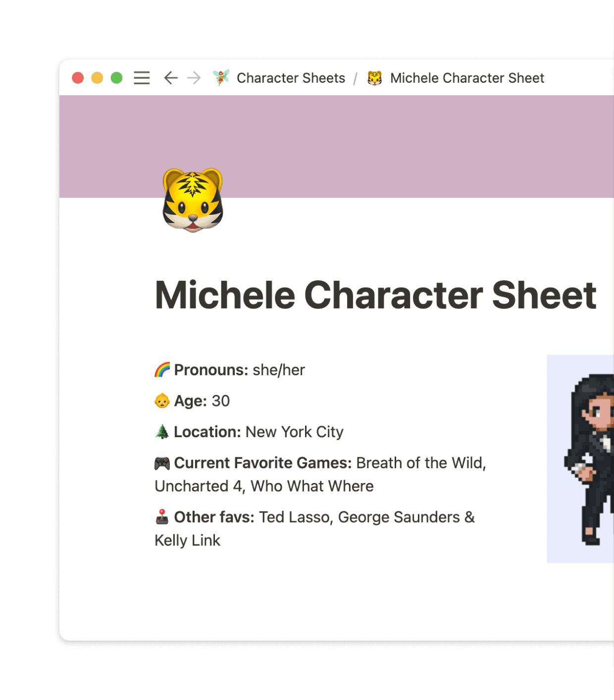Click the fairy emoji in the breadcrumb
Image resolution: width=614 pixels, height=700 pixels.
click(220, 78)
